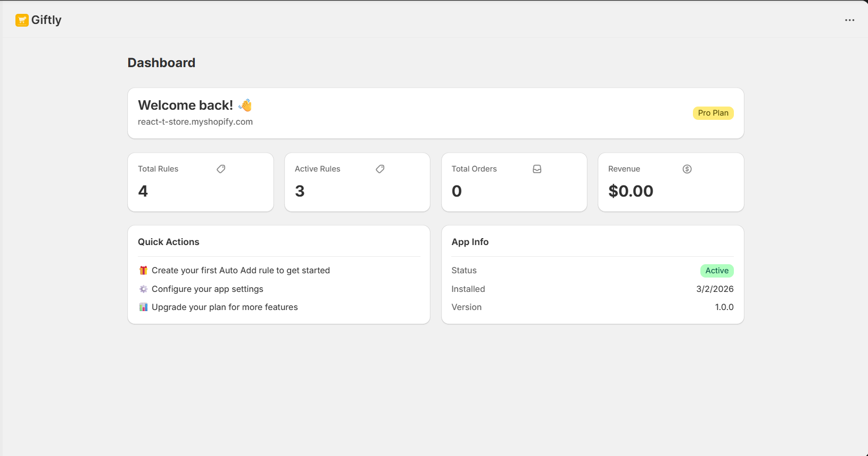This screenshot has height=456, width=868.
Task: Click the dollar coin icon in Revenue
Action: 687,169
